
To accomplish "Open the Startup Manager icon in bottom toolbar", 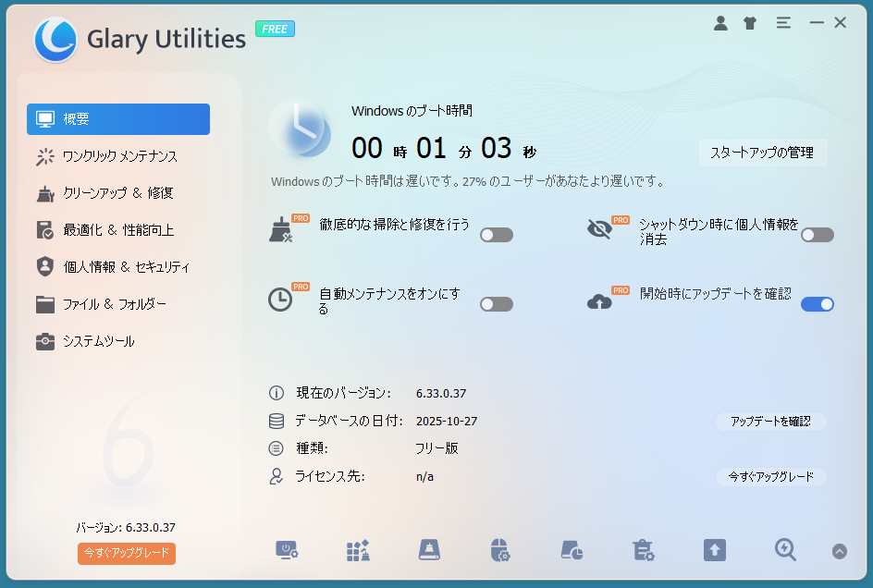I will coord(287,550).
